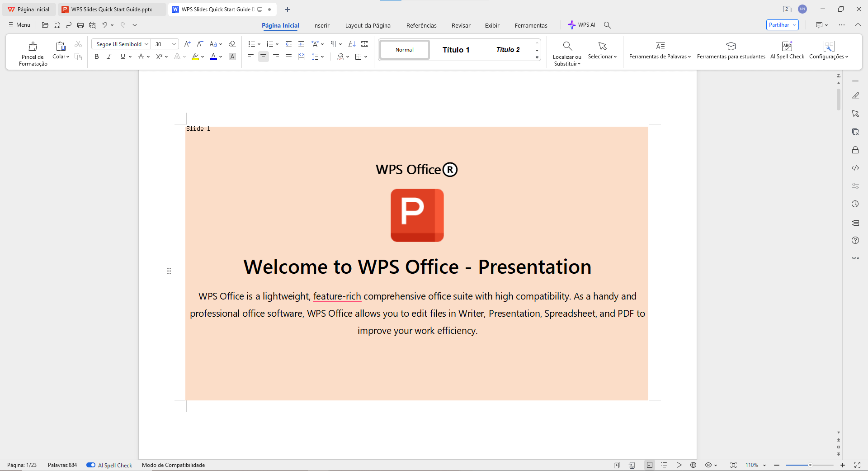This screenshot has width=868, height=471.
Task: Expand the font color dropdown arrow
Action: [221, 57]
